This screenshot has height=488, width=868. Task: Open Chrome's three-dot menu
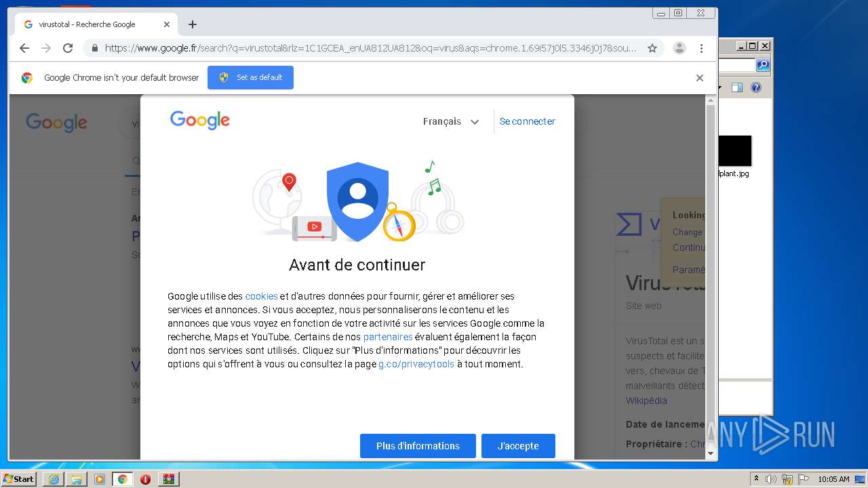(701, 48)
